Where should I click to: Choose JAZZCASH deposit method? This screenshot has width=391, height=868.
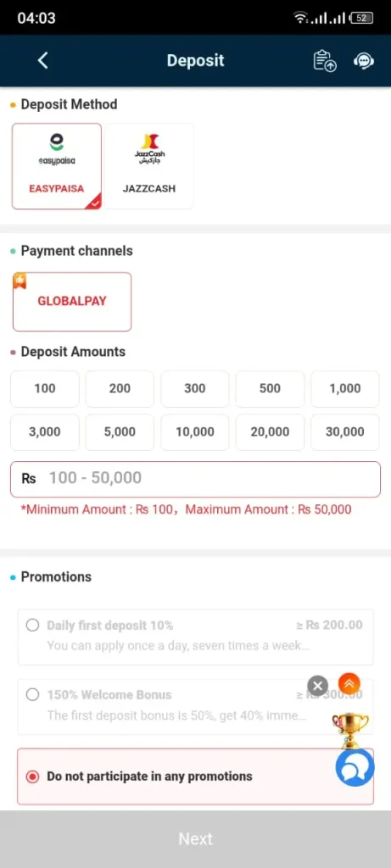pos(149,166)
